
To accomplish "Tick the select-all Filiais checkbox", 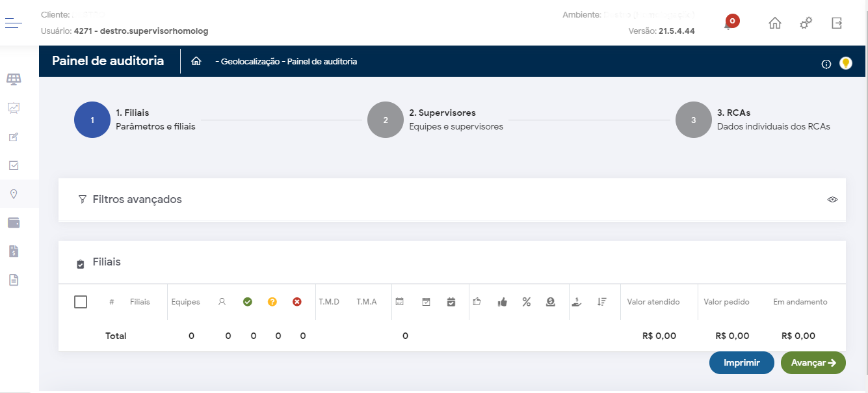I will point(81,302).
